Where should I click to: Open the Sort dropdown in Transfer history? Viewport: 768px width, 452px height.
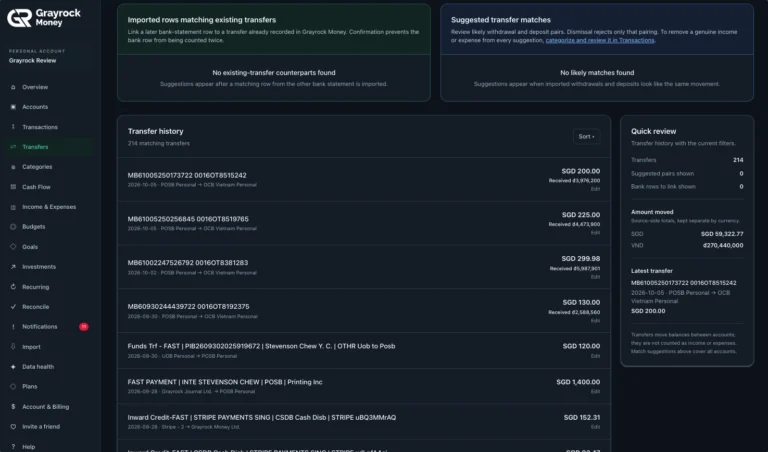586,137
